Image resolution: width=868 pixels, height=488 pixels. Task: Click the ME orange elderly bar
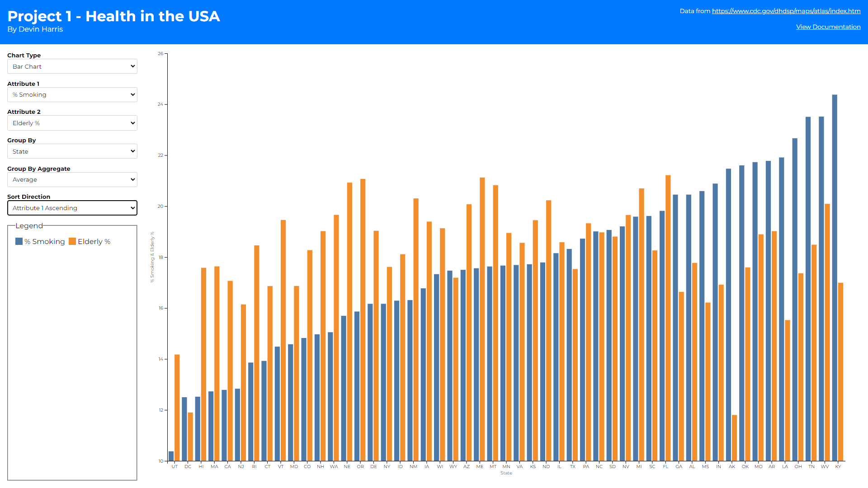[x=482, y=319]
